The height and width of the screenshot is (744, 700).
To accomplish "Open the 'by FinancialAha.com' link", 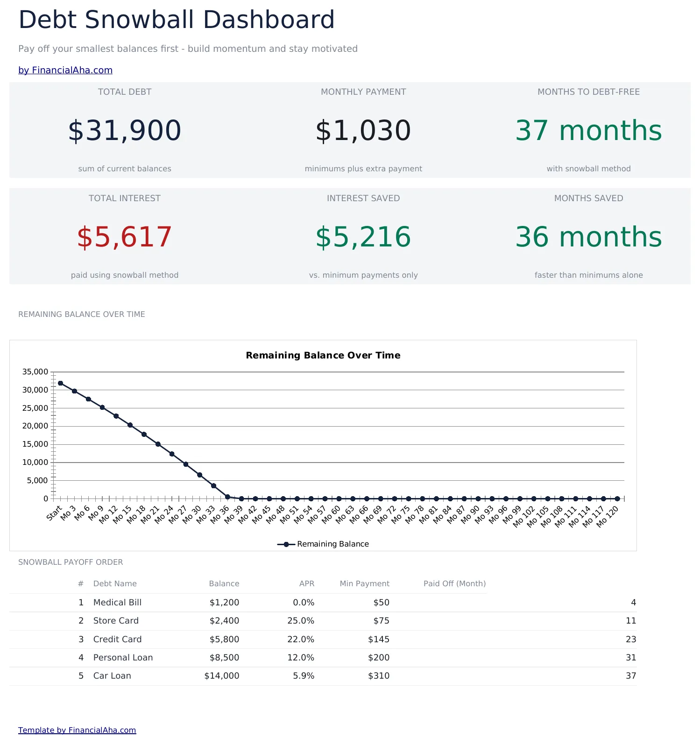I will [x=65, y=70].
